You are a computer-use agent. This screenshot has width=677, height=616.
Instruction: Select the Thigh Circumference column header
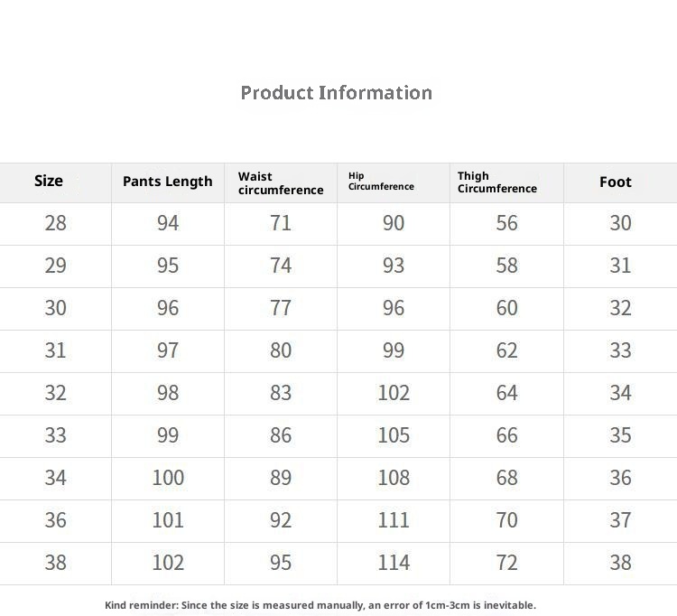pos(496,182)
